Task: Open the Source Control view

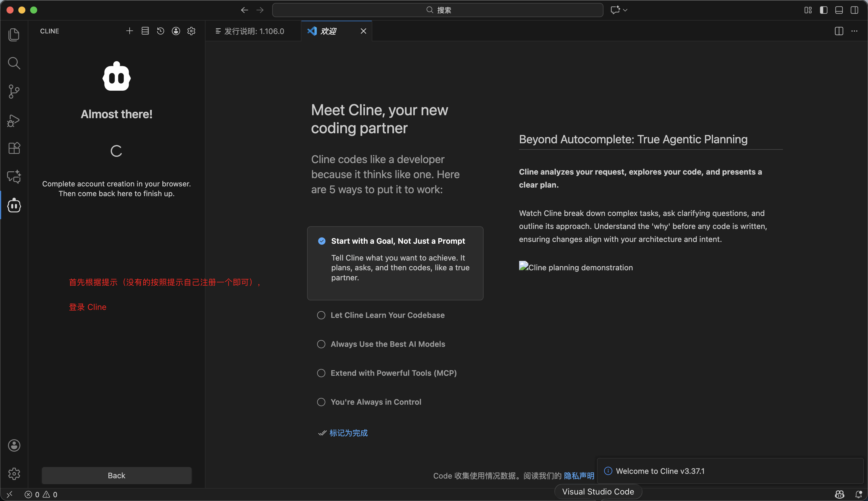Action: (14, 92)
